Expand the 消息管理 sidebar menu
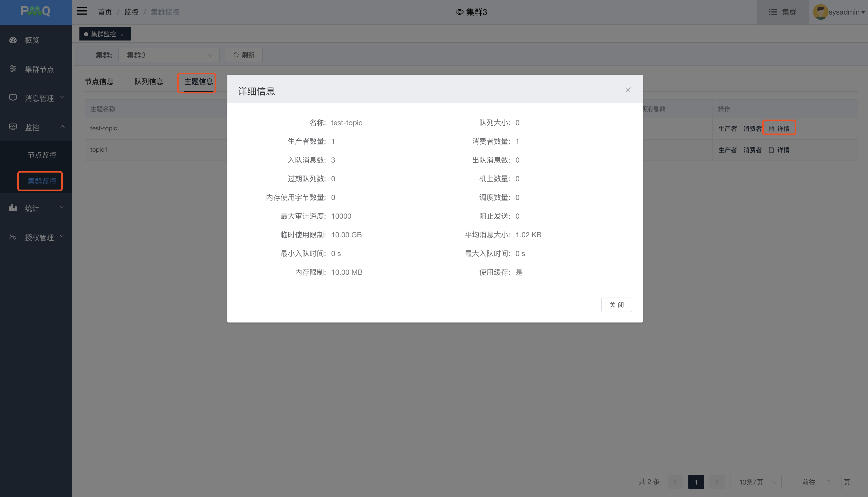The height and width of the screenshot is (497, 868). click(39, 98)
